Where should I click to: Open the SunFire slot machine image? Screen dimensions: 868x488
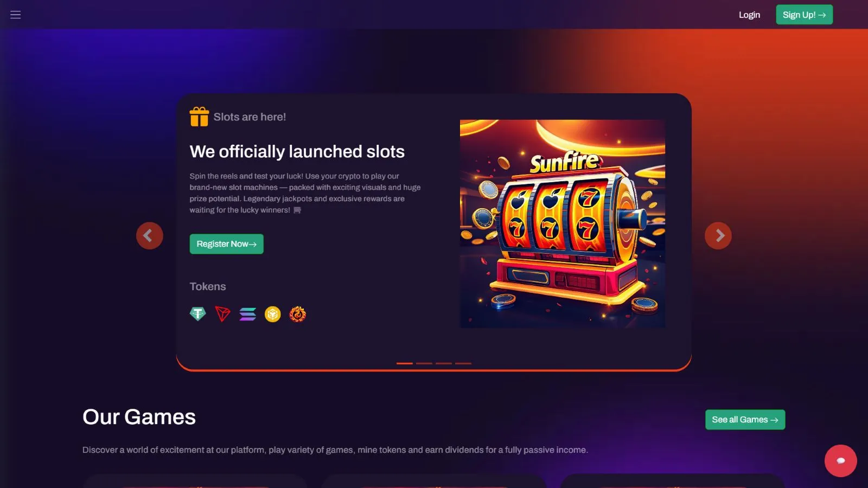point(563,223)
